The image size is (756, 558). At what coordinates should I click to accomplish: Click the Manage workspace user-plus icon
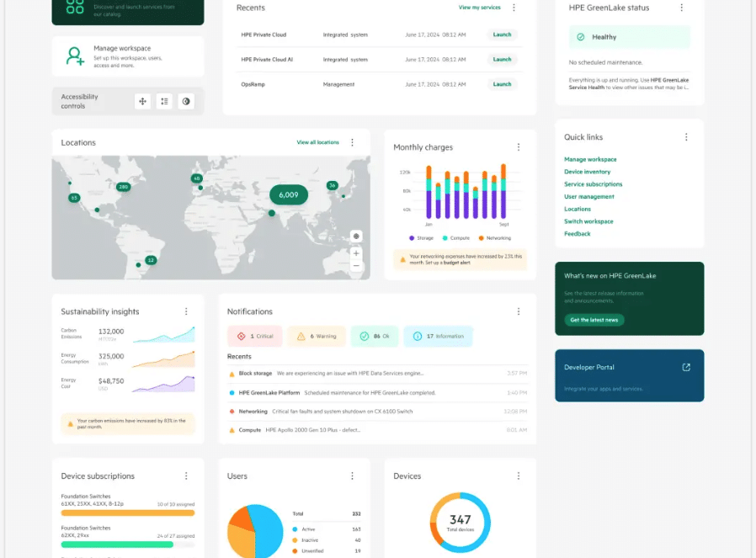[75, 56]
